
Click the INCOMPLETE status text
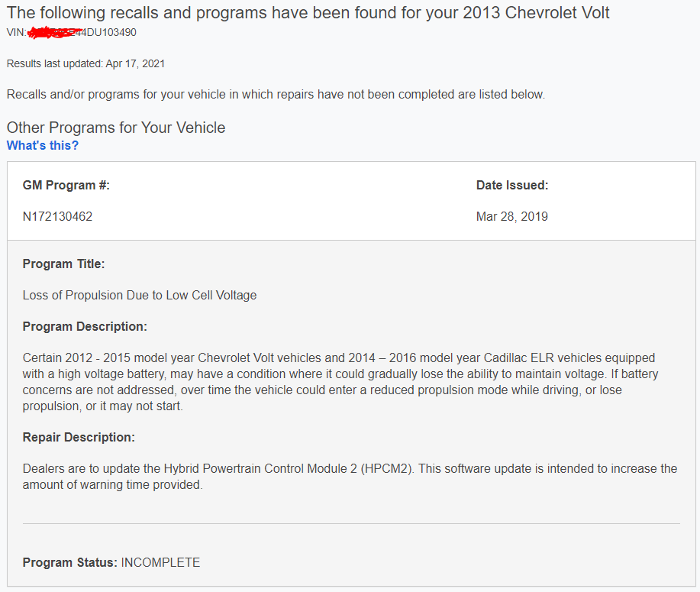[x=161, y=562]
